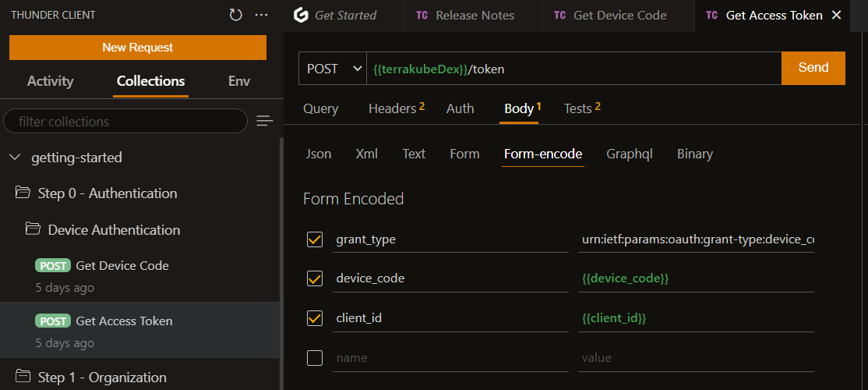Toggle the client_id parameter checkbox

pyautogui.click(x=315, y=318)
